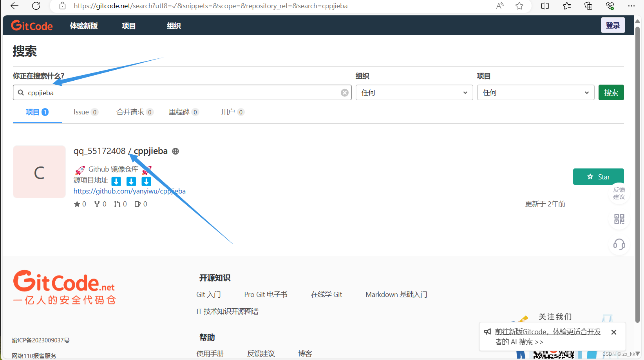644x360 pixels.
Task: Open the Collections icon
Action: pyautogui.click(x=588, y=6)
